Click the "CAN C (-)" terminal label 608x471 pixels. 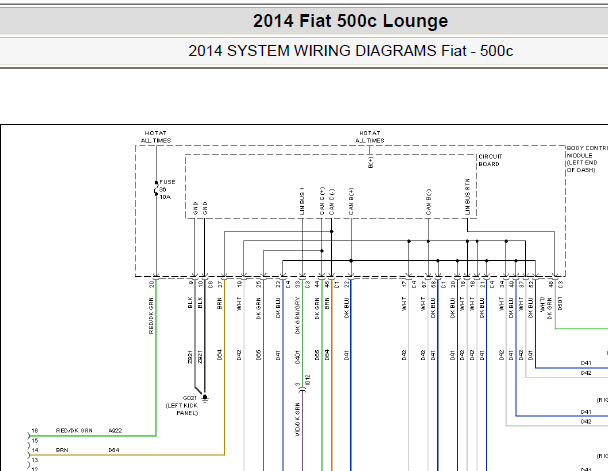(332, 202)
